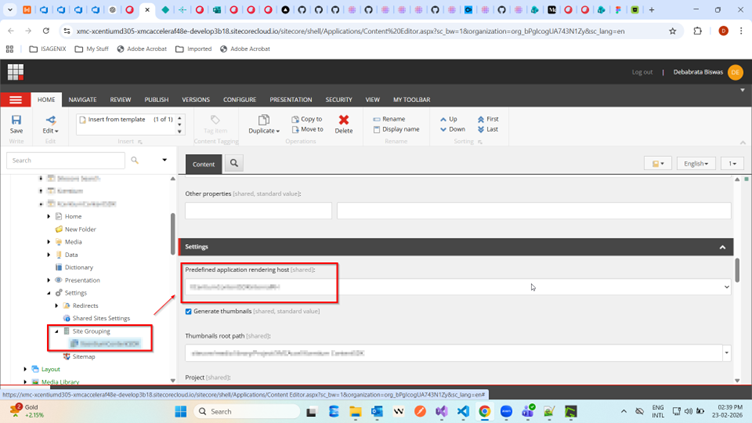This screenshot has height=423, width=752.
Task: Open the MY TOOLBAR ribbon tab
Action: [411, 100]
